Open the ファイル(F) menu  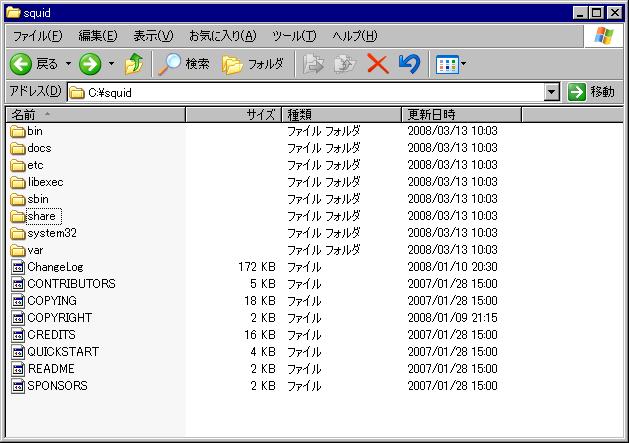point(38,36)
